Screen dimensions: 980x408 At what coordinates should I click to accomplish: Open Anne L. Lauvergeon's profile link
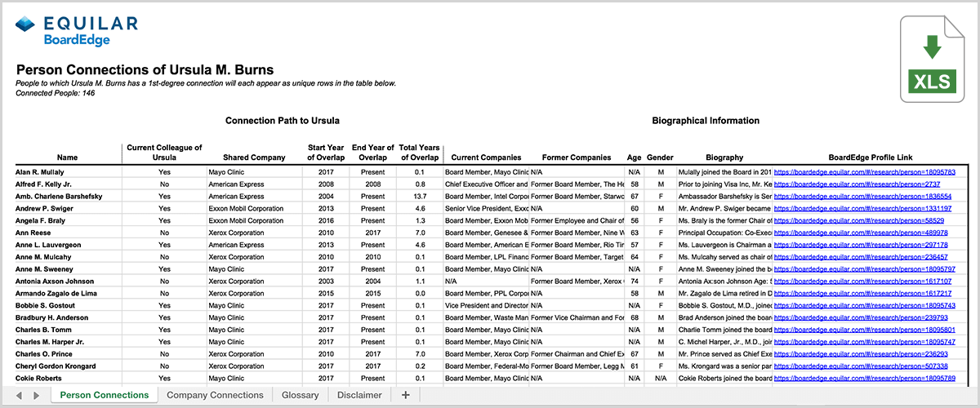click(861, 245)
